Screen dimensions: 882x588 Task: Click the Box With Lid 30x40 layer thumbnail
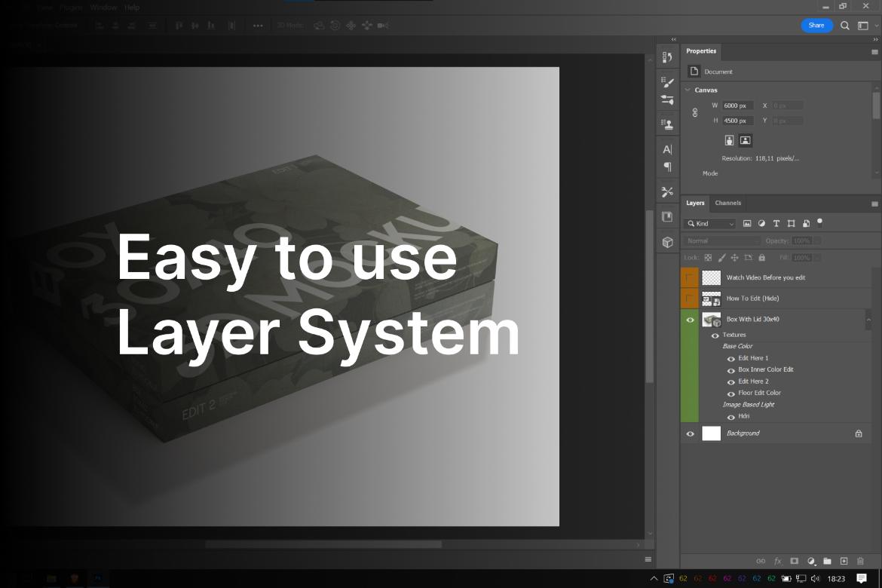(x=711, y=320)
